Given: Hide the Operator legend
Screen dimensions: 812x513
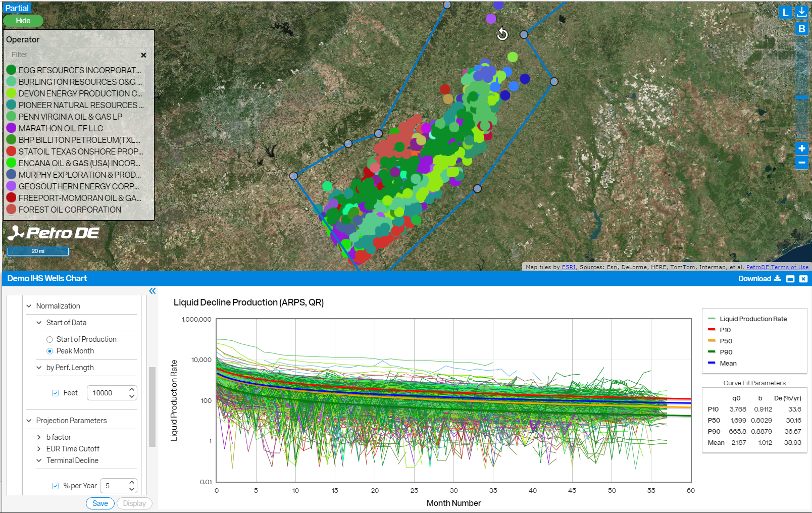Looking at the screenshot, I should (23, 21).
